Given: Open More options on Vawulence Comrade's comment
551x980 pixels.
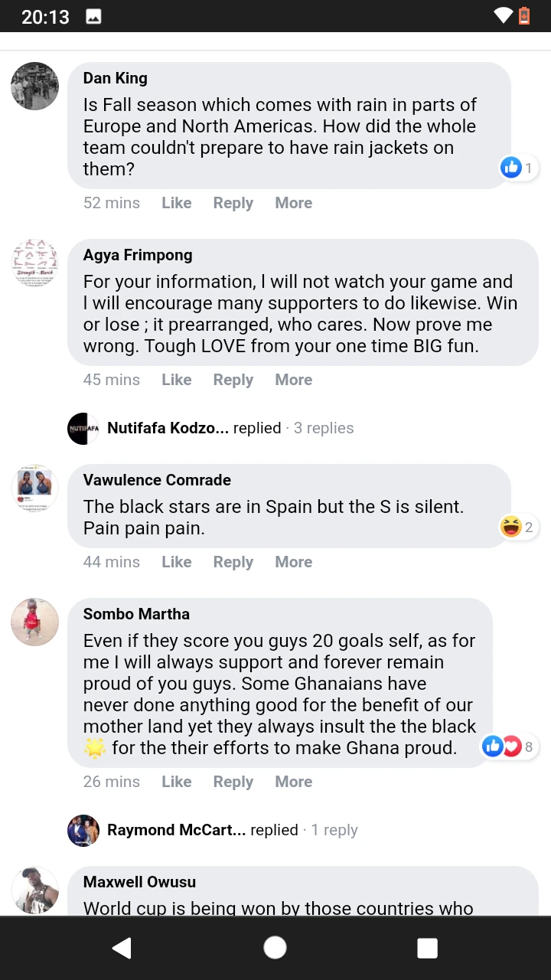Looking at the screenshot, I should pyautogui.click(x=293, y=562).
